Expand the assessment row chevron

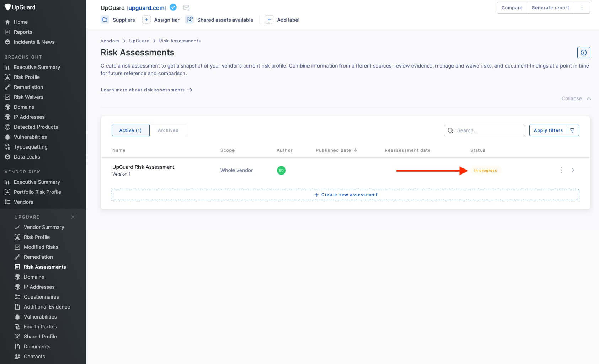[x=573, y=170]
